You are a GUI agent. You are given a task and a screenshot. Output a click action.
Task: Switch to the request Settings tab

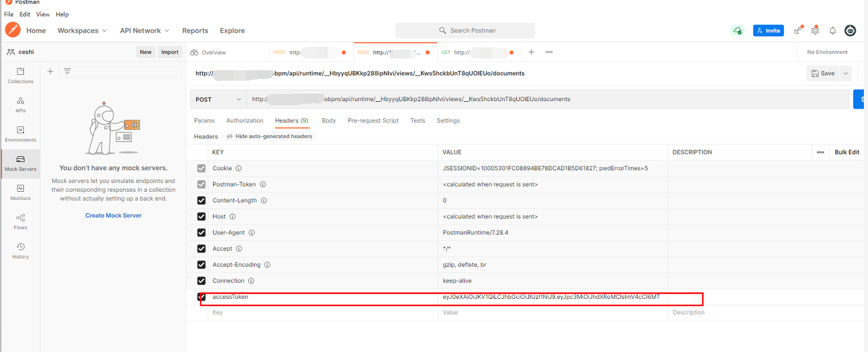click(x=448, y=120)
